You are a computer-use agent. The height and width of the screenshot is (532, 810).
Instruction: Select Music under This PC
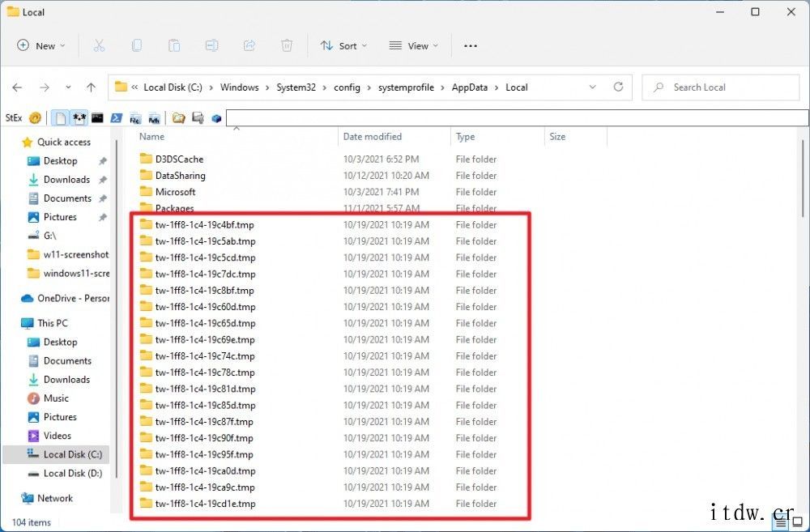coord(48,398)
